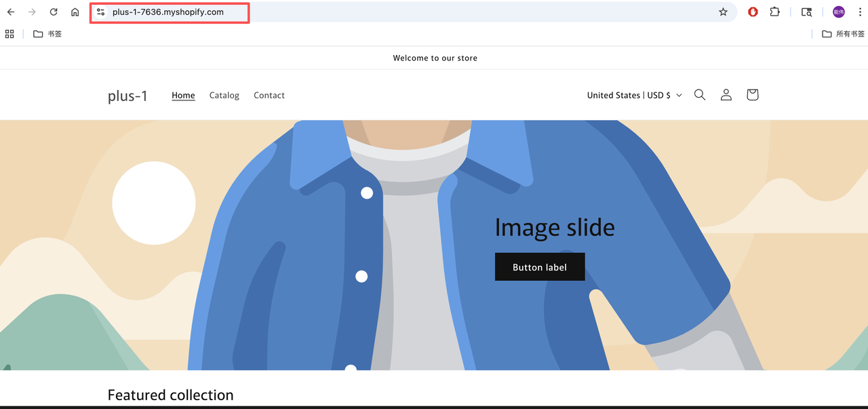Open the 书签 folder in bookmarks bar
868x409 pixels.
[47, 34]
